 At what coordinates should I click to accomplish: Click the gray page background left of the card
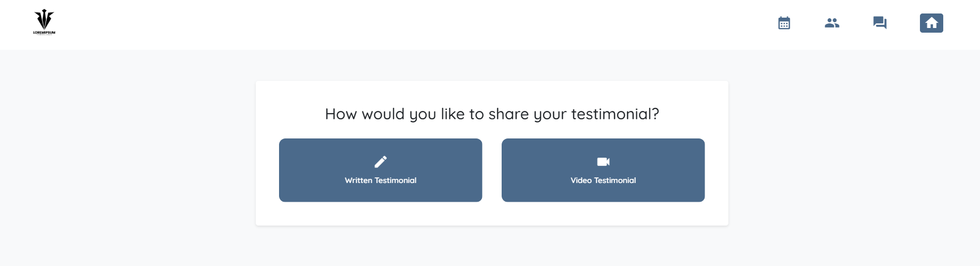(129, 156)
